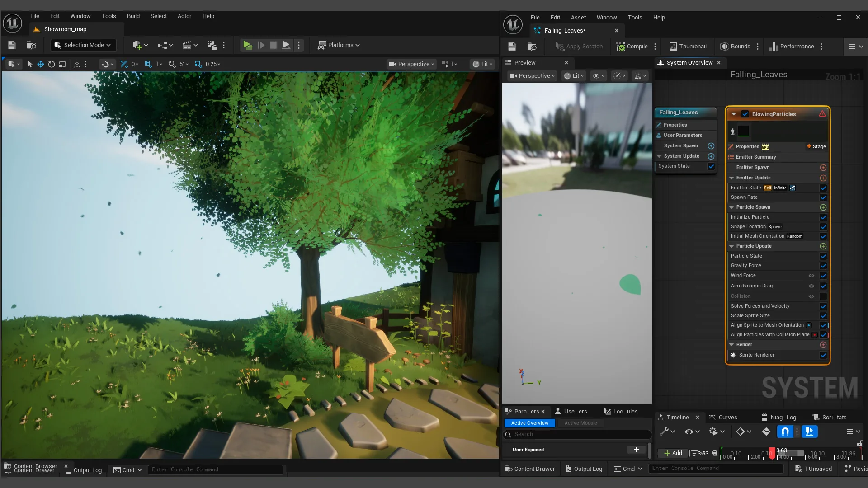This screenshot has width=868, height=488.
Task: Add a module to Particle Update with the plus icon
Action: click(823, 246)
